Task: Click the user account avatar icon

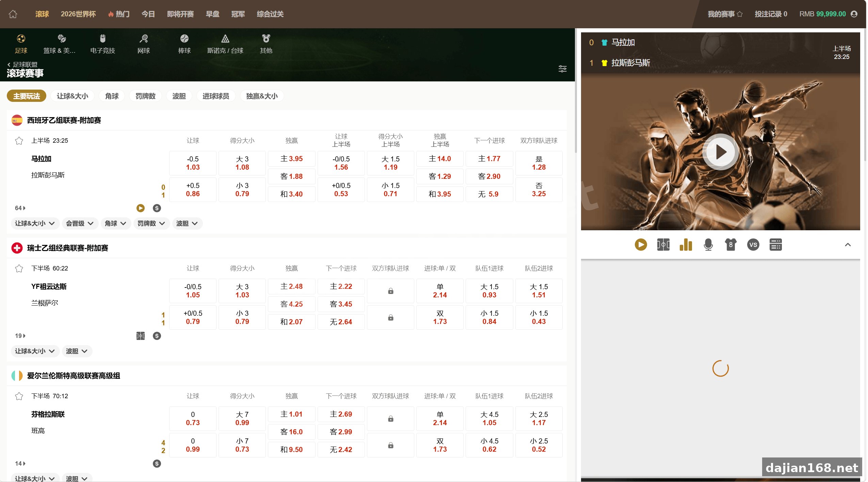Action: (x=854, y=14)
